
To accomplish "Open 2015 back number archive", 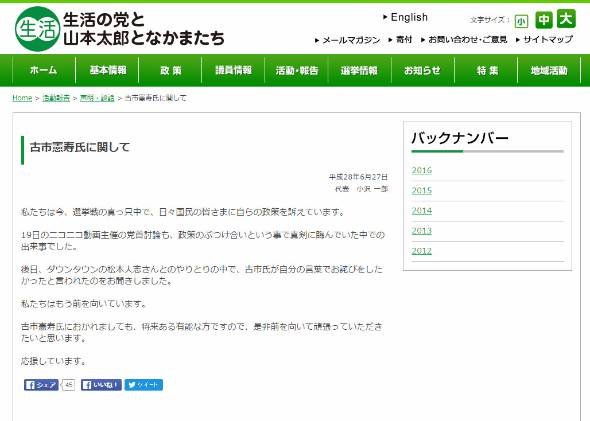I will [x=421, y=191].
